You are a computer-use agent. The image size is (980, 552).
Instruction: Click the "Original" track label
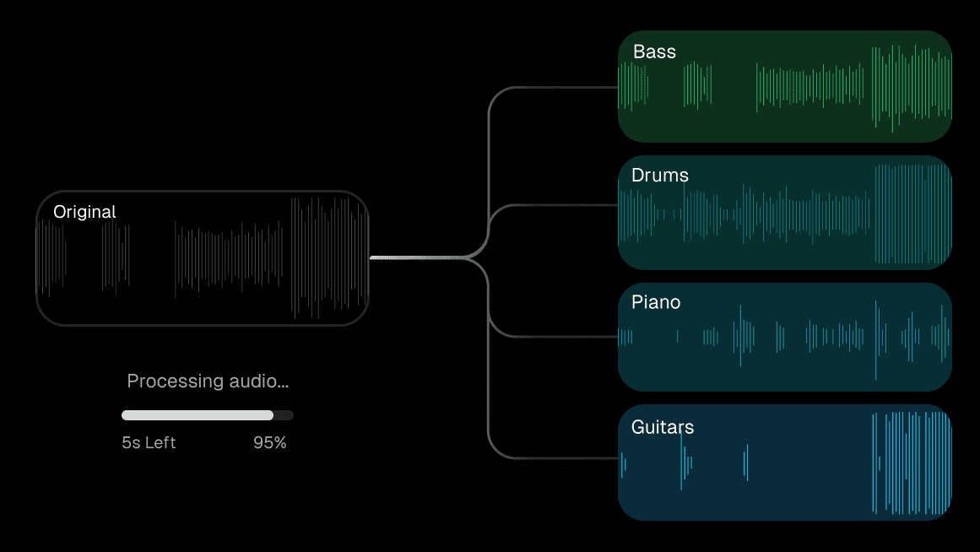coord(84,212)
